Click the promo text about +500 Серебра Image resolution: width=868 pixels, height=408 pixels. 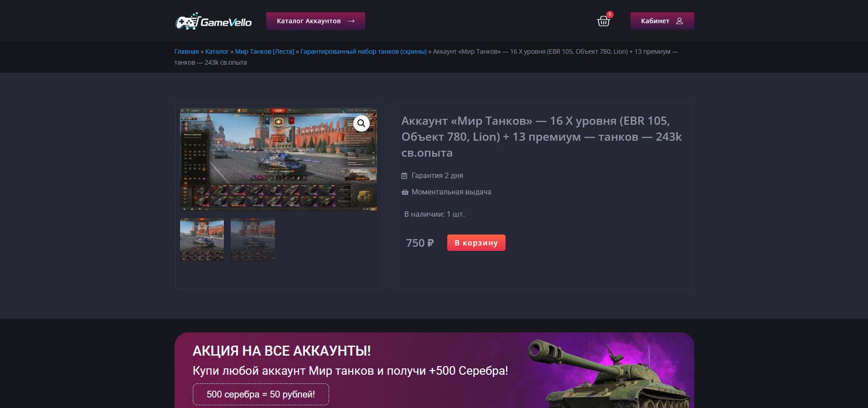[350, 371]
